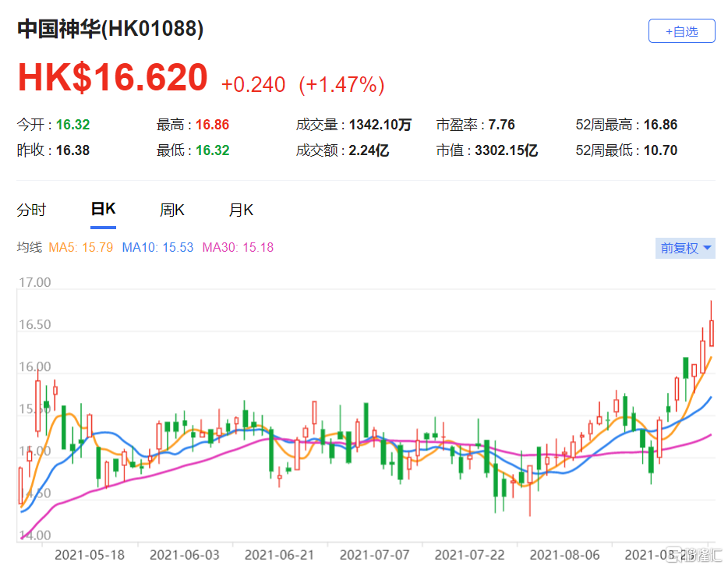Click the 今开 value 16.32
The image size is (728, 569).
tap(73, 125)
